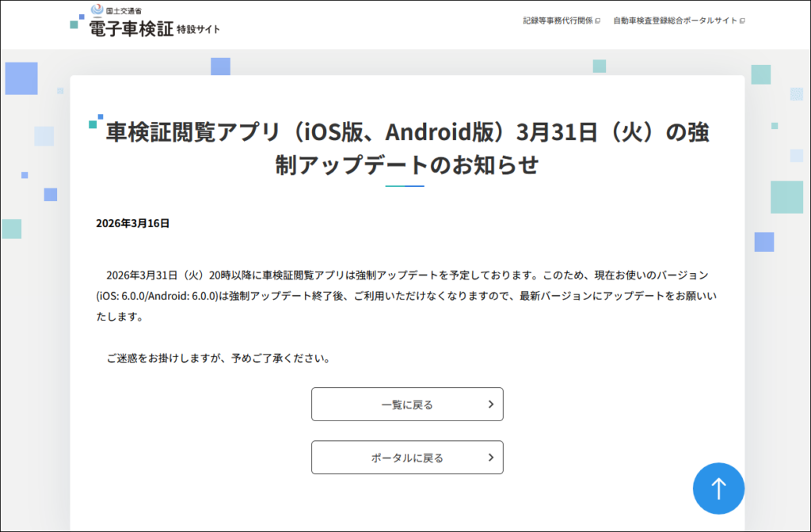811x532 pixels.
Task: Click the blue-green squares left of 電子車検証
Action: click(76, 21)
